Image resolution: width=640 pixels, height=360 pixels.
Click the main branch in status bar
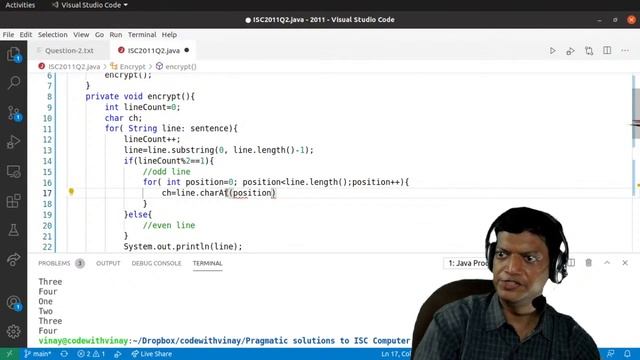click(37, 354)
